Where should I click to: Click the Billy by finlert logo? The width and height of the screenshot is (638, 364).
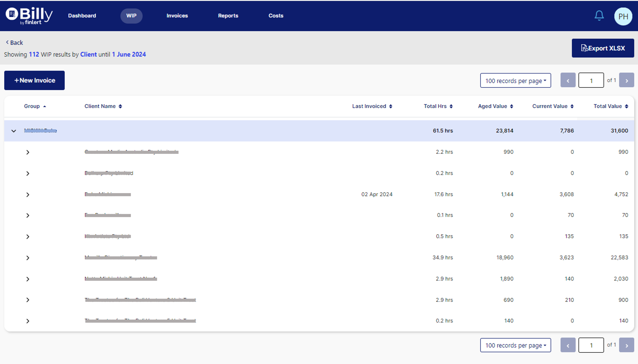pyautogui.click(x=29, y=16)
